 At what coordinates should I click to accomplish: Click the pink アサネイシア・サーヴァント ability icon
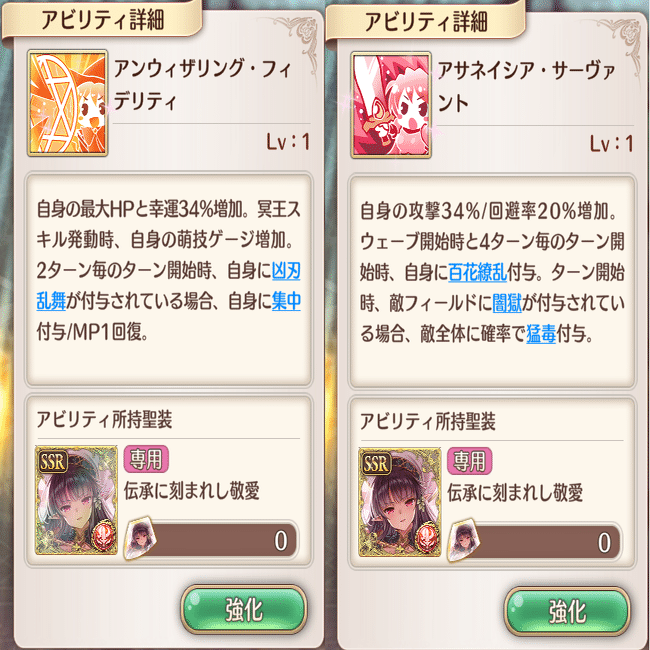391,105
